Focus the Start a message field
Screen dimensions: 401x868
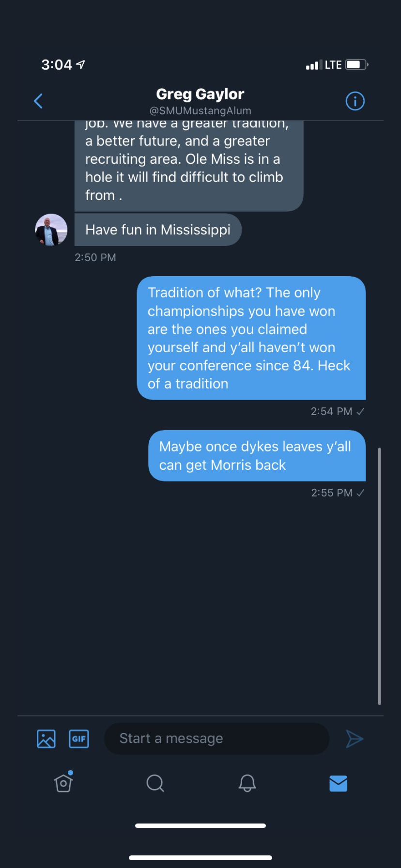coord(216,739)
